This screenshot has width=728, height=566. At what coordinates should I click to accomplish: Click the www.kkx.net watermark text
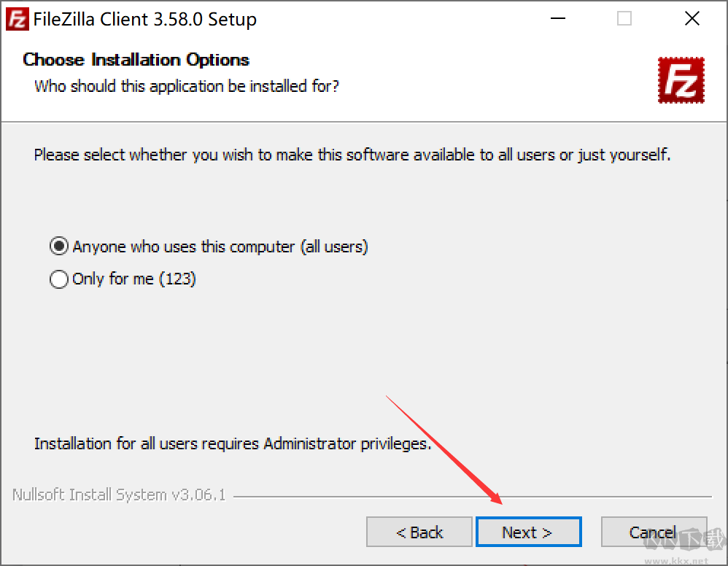coord(677,561)
